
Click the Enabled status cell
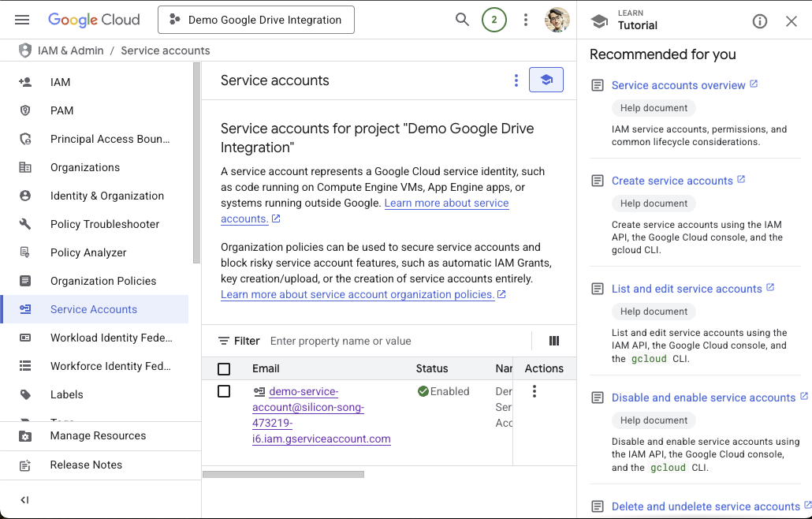click(443, 391)
